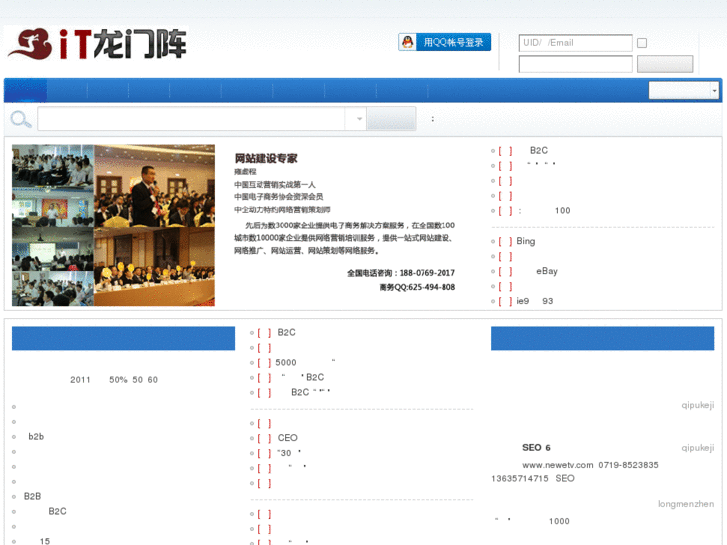Open the left column item containing 15
This screenshot has height=545, width=727.
[45, 541]
